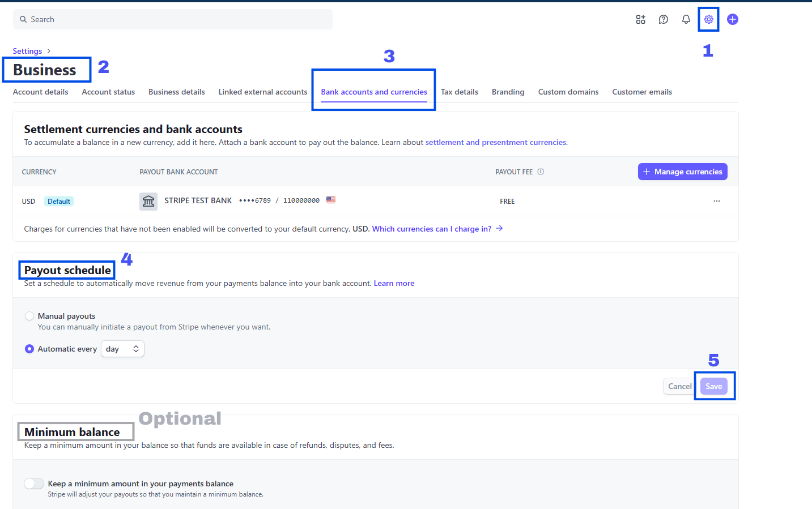The image size is (812, 509).
Task: Select the Automatic every radio button
Action: point(29,349)
